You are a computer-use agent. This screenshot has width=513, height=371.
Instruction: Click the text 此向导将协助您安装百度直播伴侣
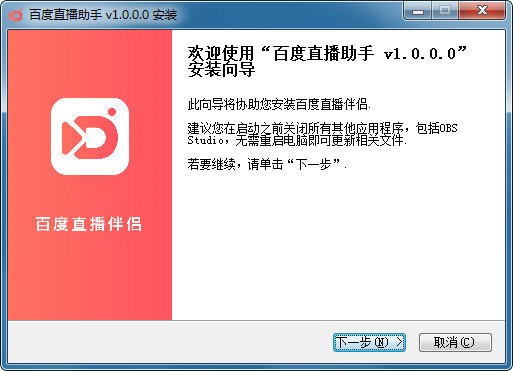pos(279,105)
